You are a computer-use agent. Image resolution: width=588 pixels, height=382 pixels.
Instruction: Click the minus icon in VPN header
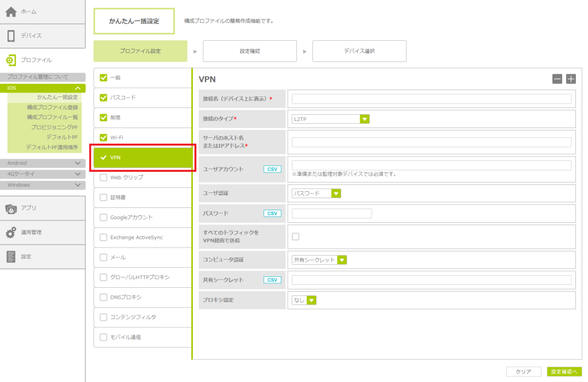point(557,79)
